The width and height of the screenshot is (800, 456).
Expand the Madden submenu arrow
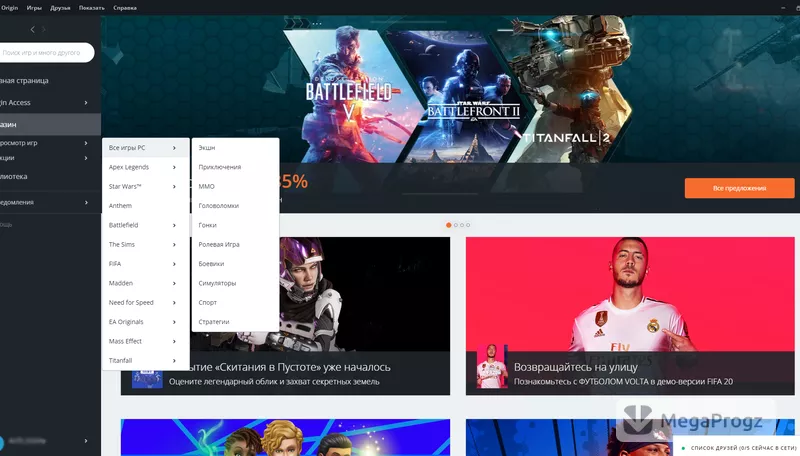pos(174,284)
